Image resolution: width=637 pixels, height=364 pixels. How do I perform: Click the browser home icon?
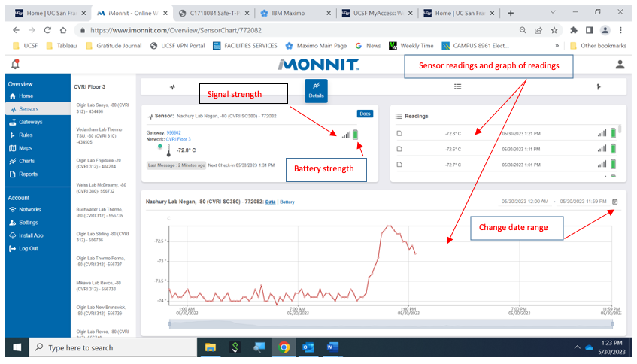tap(63, 30)
